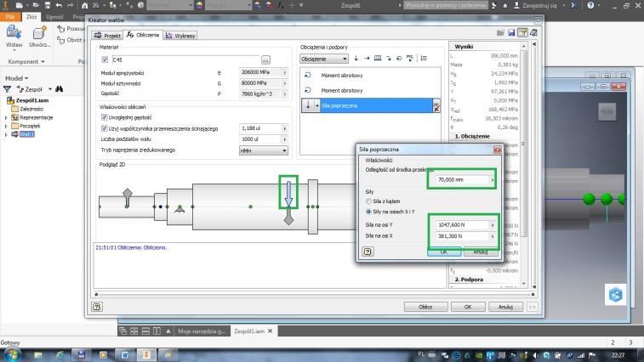Toggle the material checkbox next to C45
Screen dimensions: 644x362
pyautogui.click(x=105, y=59)
